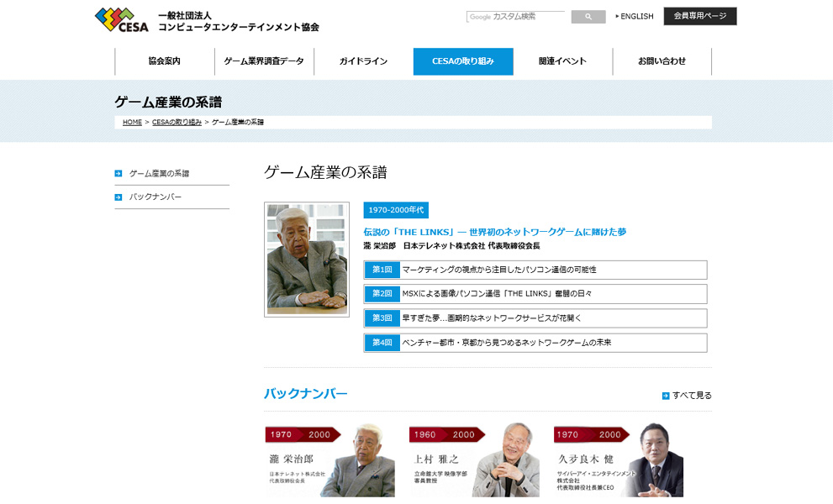Click the interviewee photo in the featured article

coord(307,260)
